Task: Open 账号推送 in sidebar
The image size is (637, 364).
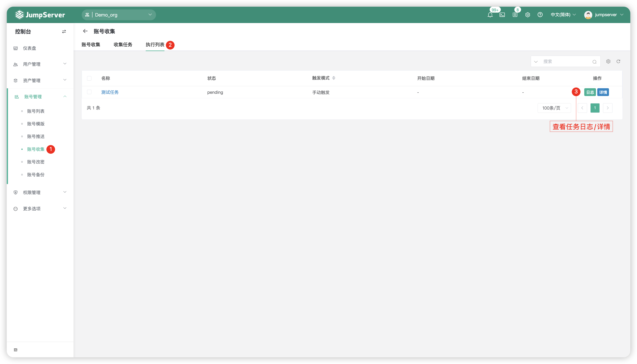Action: (36, 136)
